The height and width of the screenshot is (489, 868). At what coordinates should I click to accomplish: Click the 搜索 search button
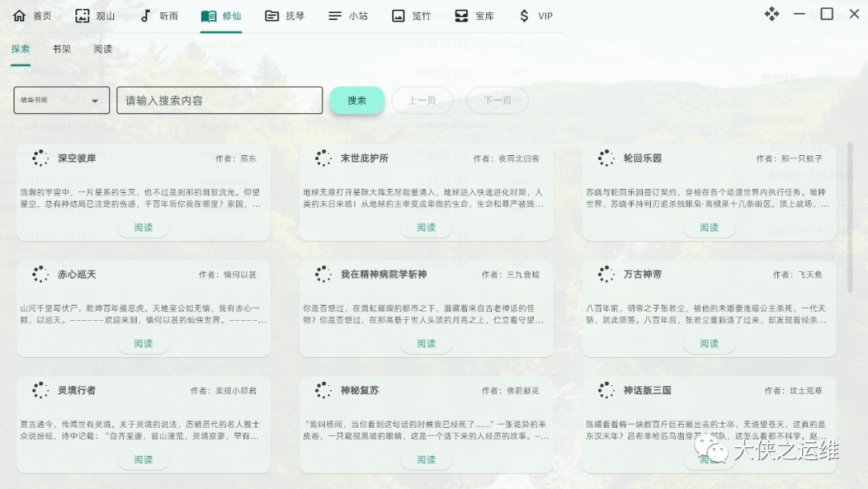[357, 101]
